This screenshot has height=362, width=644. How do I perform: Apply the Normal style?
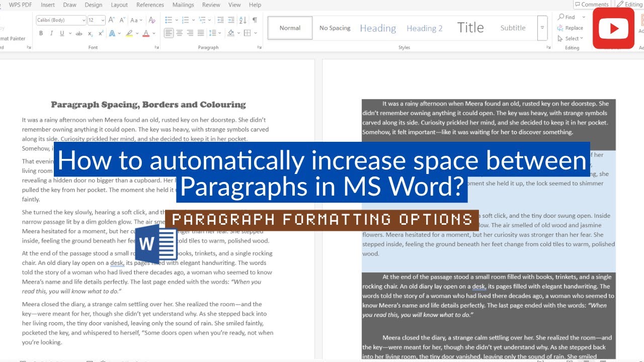pos(290,28)
